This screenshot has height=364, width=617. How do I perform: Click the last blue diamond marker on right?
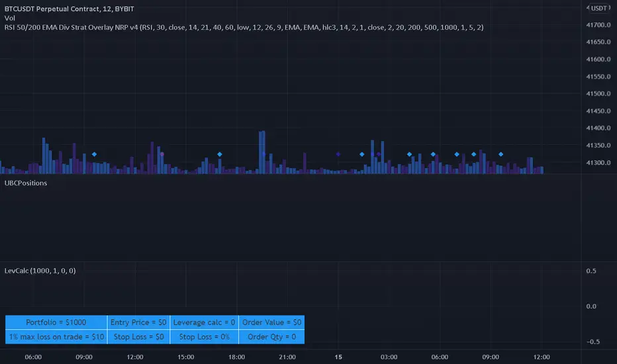click(500, 154)
